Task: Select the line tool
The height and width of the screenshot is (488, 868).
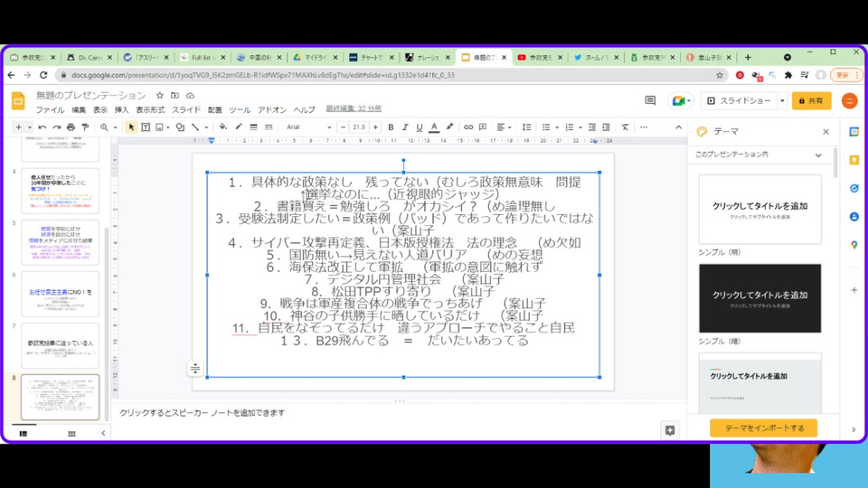Action: tap(195, 127)
